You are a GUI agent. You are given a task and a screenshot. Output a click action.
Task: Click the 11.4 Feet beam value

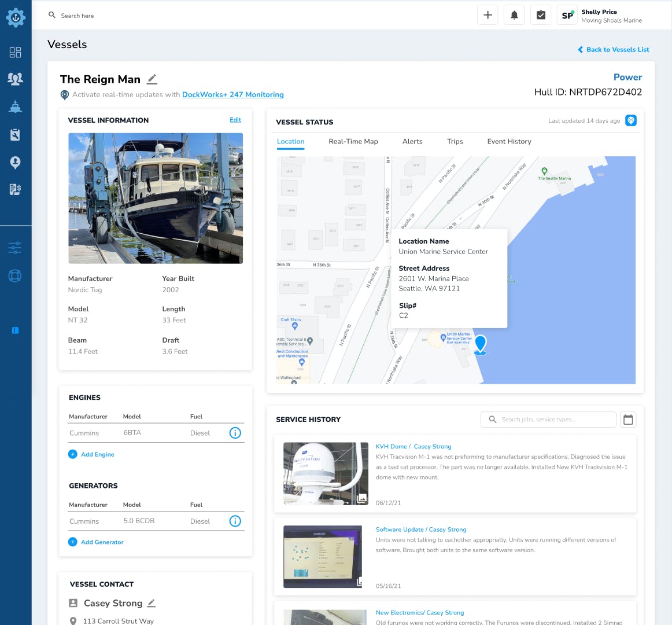click(x=83, y=352)
